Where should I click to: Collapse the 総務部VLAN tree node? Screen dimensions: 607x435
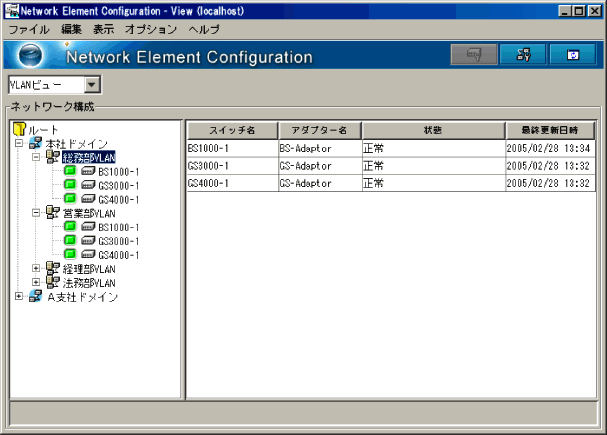(36, 158)
